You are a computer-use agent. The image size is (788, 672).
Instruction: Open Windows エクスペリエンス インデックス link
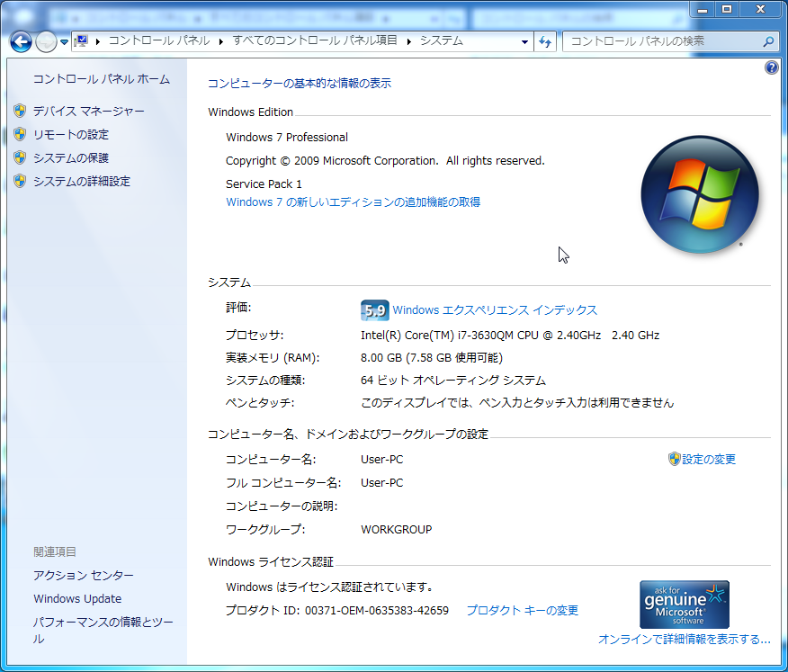point(495,310)
